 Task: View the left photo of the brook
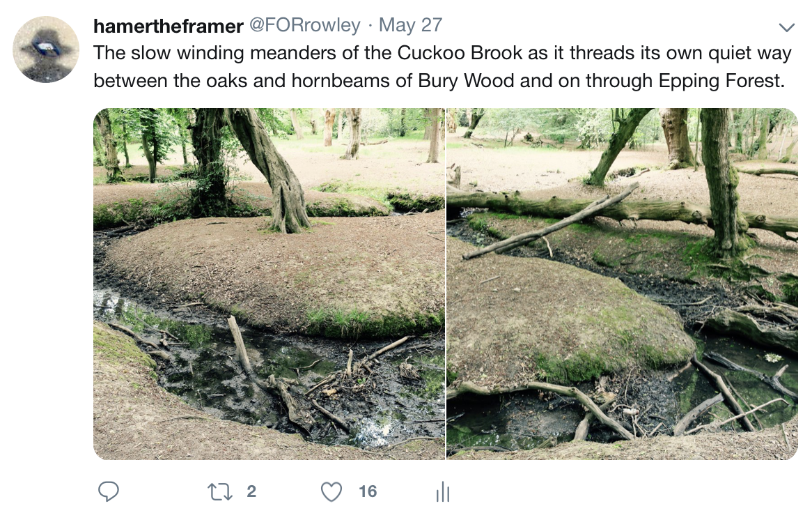[x=270, y=284]
